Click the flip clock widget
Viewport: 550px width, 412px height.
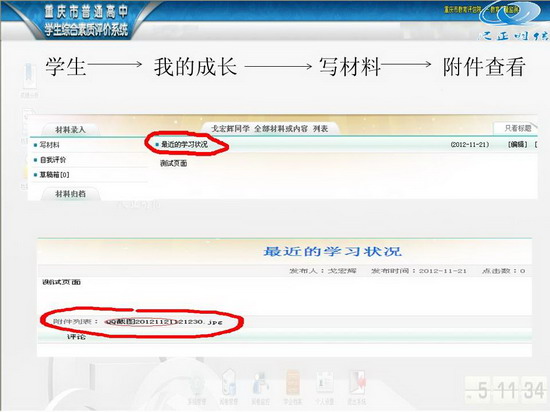point(506,389)
